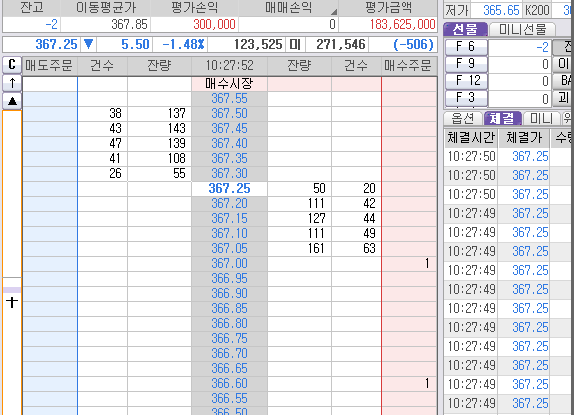The width and height of the screenshot is (574, 415).
Task: Click the F 12 futures button
Action: coord(466,81)
